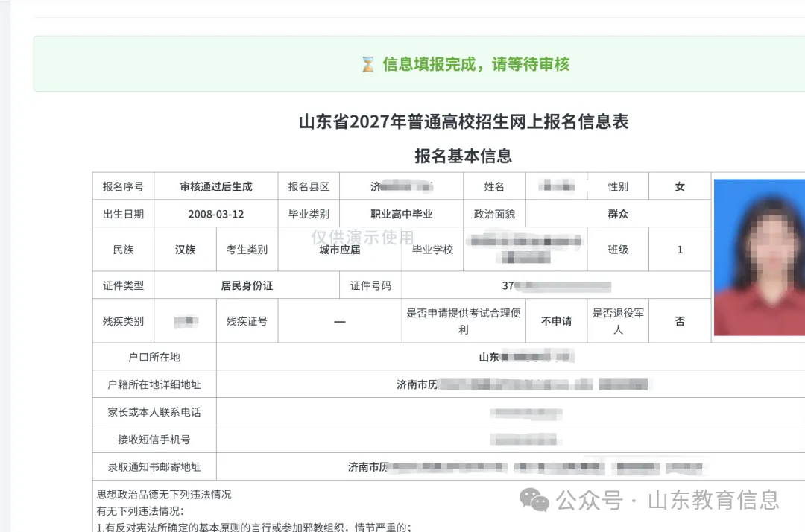Click the title '山东省2027年普通高校招生网上报名信息表'
The image size is (805, 532).
coord(464,121)
